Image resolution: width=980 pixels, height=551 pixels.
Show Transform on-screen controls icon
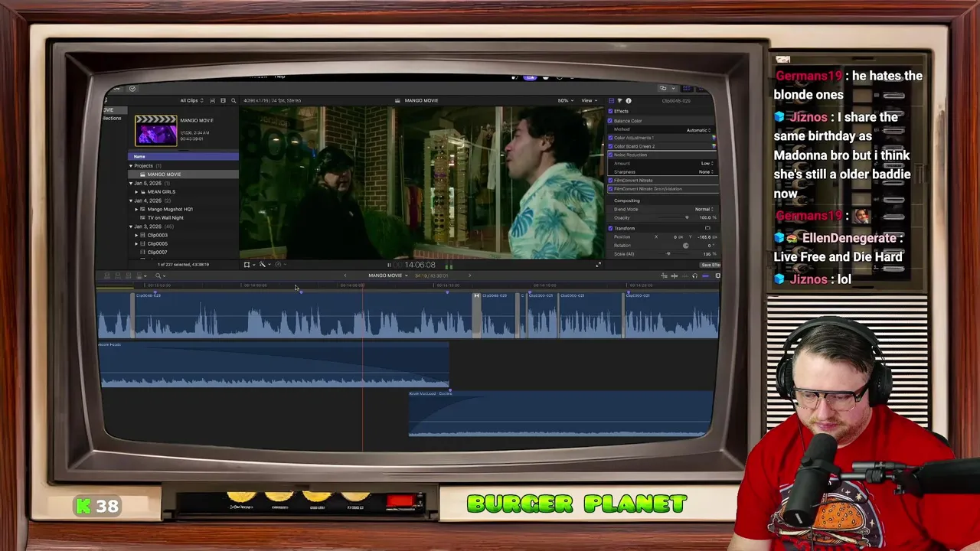tap(707, 228)
